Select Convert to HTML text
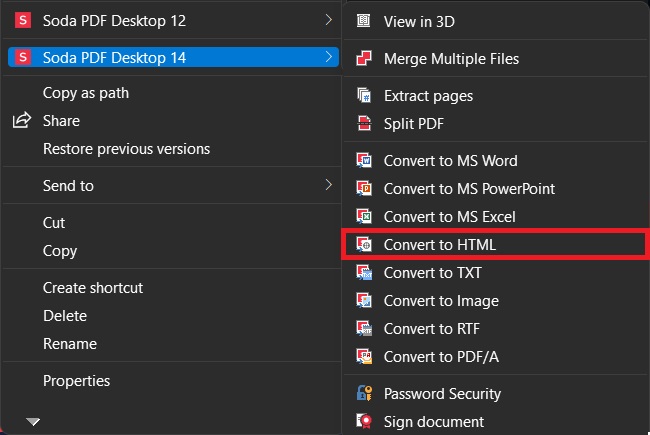This screenshot has width=650, height=435. pyautogui.click(x=440, y=245)
